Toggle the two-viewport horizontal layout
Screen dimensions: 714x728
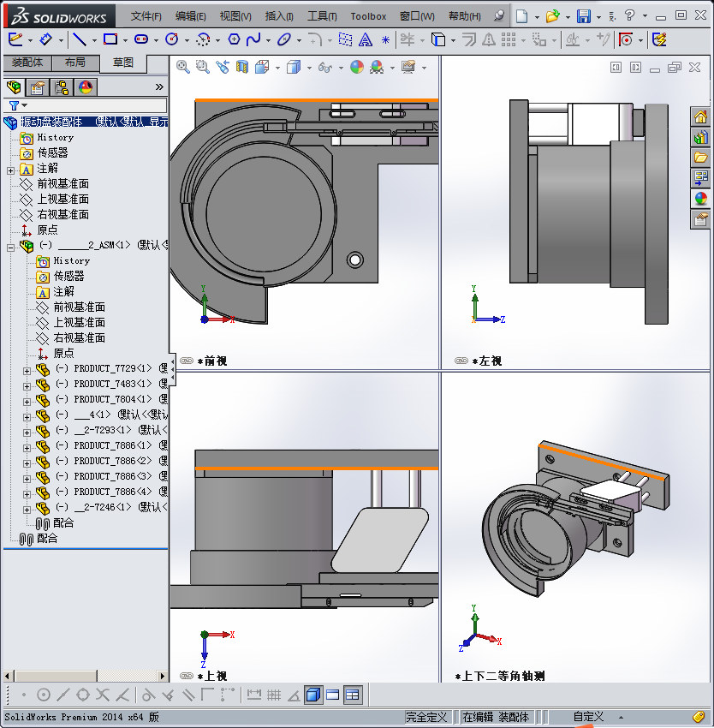[x=332, y=695]
